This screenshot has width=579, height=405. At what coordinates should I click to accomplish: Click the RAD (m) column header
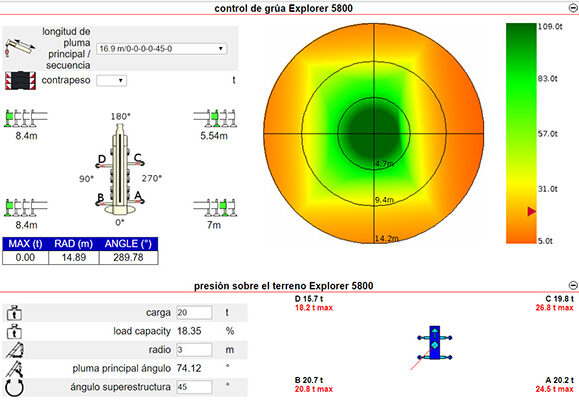73,244
